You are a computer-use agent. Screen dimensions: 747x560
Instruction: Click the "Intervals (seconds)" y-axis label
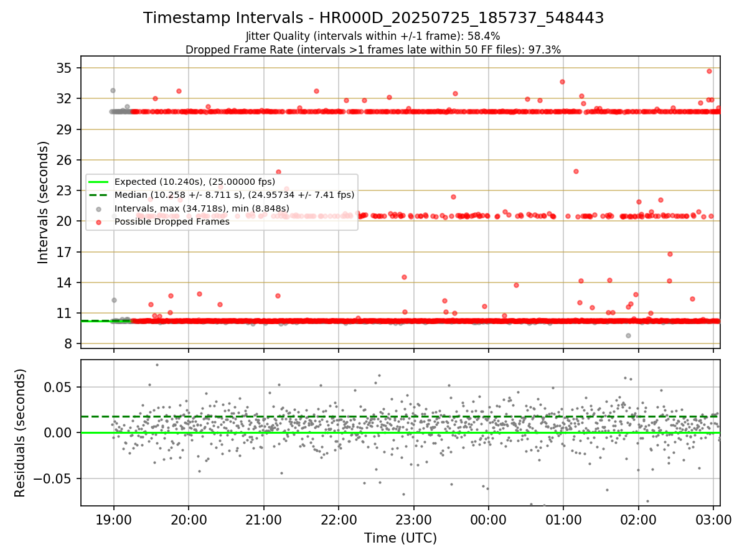coord(44,202)
